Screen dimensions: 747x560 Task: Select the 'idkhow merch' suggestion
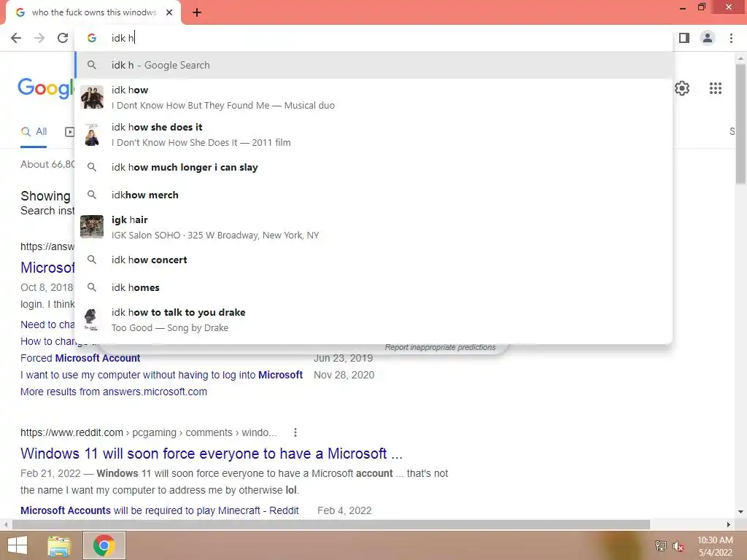pos(373,195)
